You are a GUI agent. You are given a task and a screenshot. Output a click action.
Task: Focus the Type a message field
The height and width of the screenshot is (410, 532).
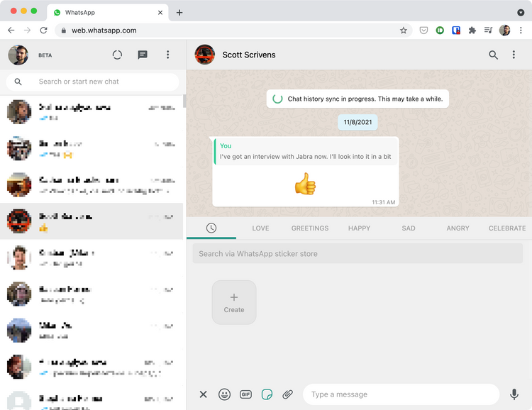point(401,394)
